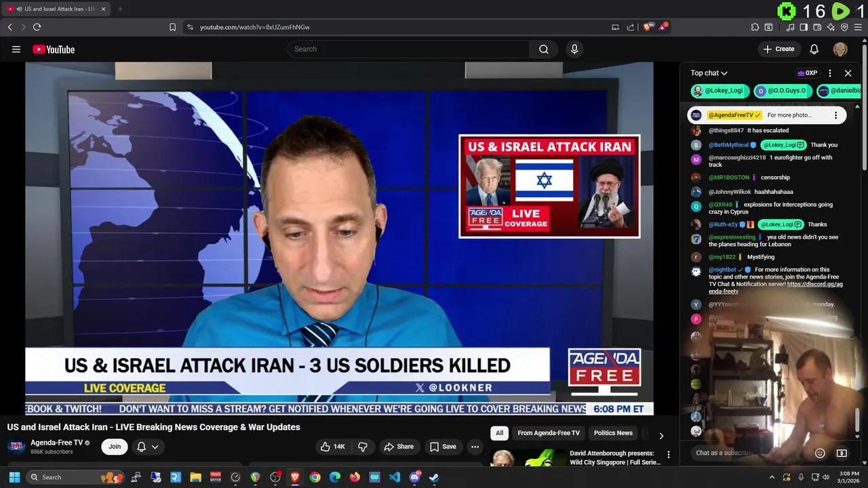The image size is (868, 488).
Task: Select @Lokey_Logi chat chip
Action: tap(720, 90)
